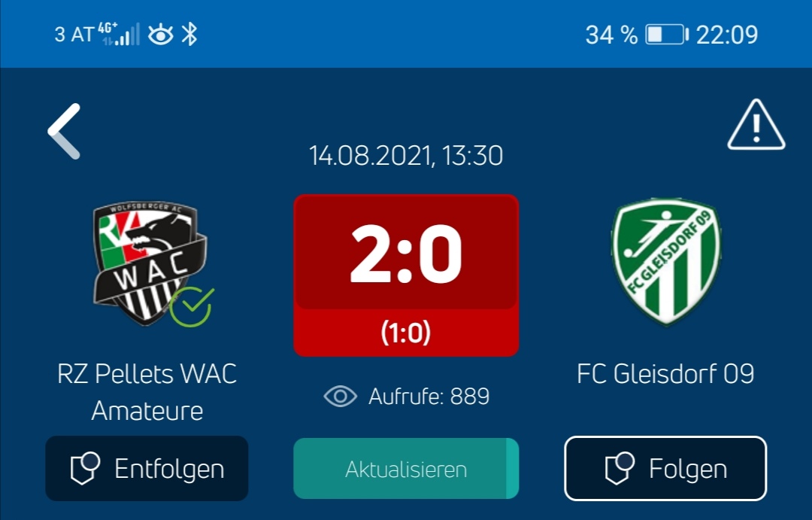Tap the eye icon beside Aufrufe
Image resolution: width=812 pixels, height=520 pixels.
coord(341,397)
